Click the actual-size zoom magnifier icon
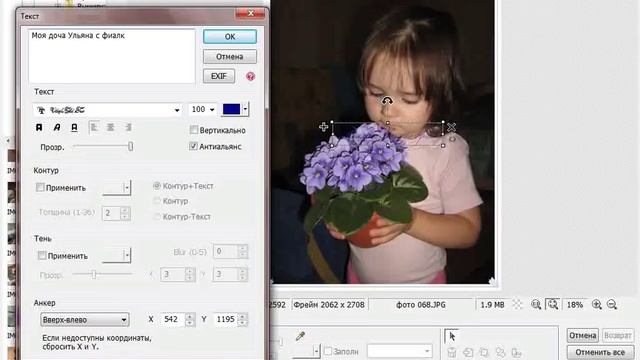 (536, 304)
